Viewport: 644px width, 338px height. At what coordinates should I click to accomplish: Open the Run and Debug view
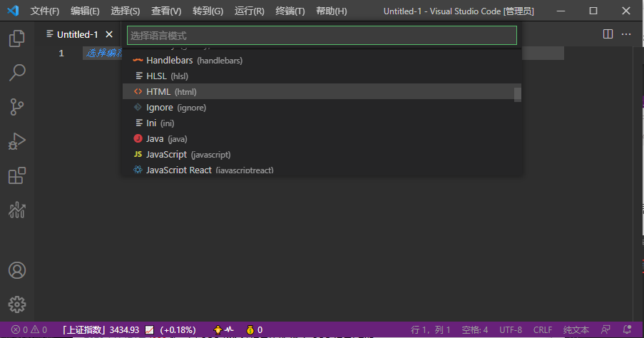pyautogui.click(x=17, y=141)
